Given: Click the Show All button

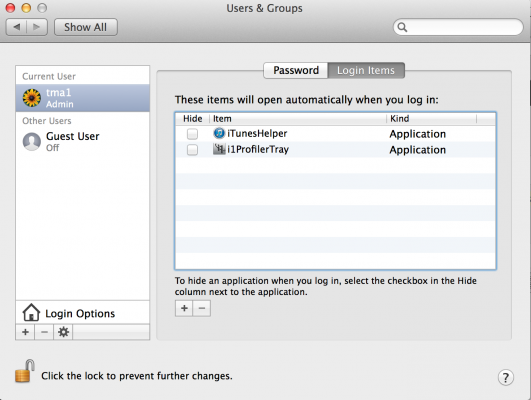Looking at the screenshot, I should pos(86,27).
